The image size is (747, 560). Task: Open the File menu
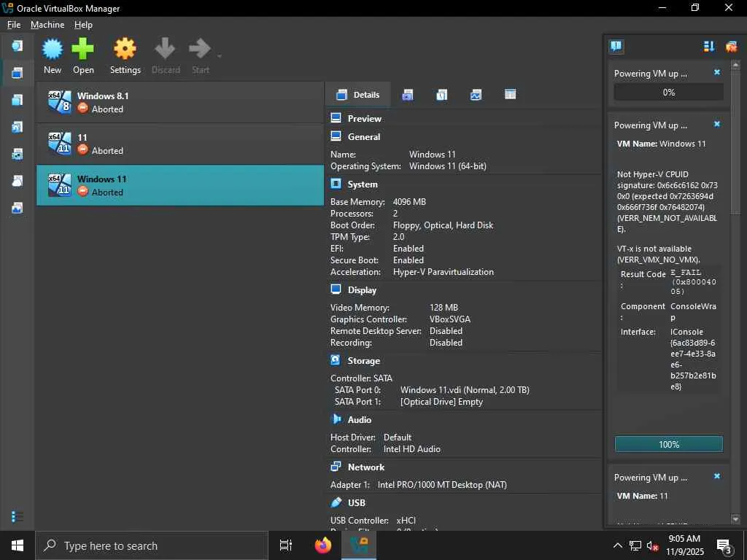(14, 25)
